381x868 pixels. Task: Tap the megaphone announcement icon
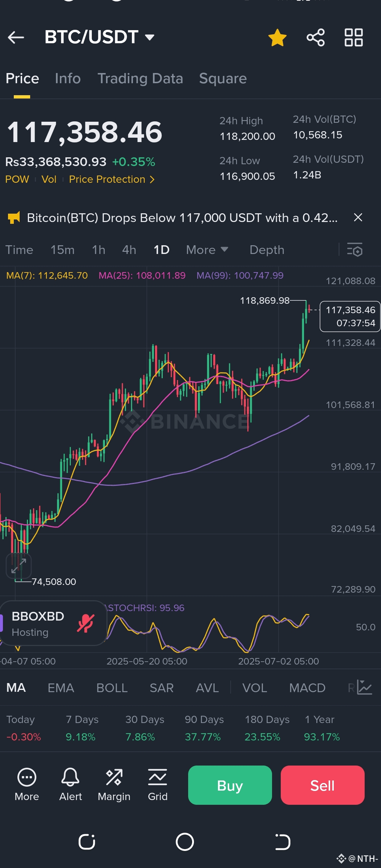[x=14, y=218]
